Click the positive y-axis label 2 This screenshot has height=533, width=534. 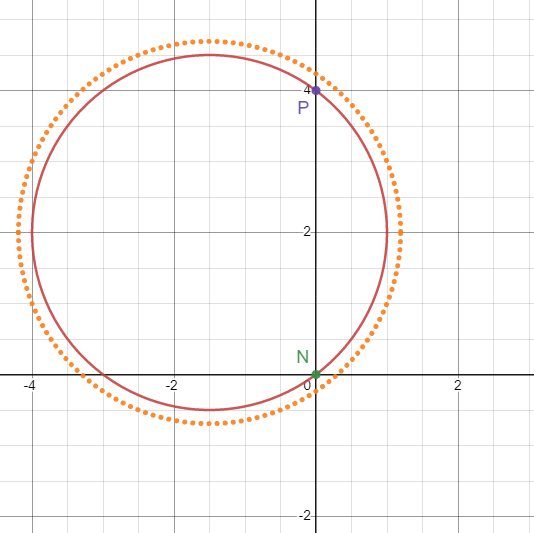click(307, 232)
